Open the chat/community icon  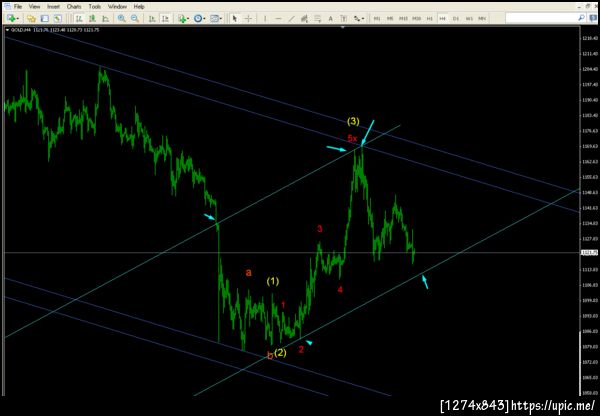click(x=592, y=18)
